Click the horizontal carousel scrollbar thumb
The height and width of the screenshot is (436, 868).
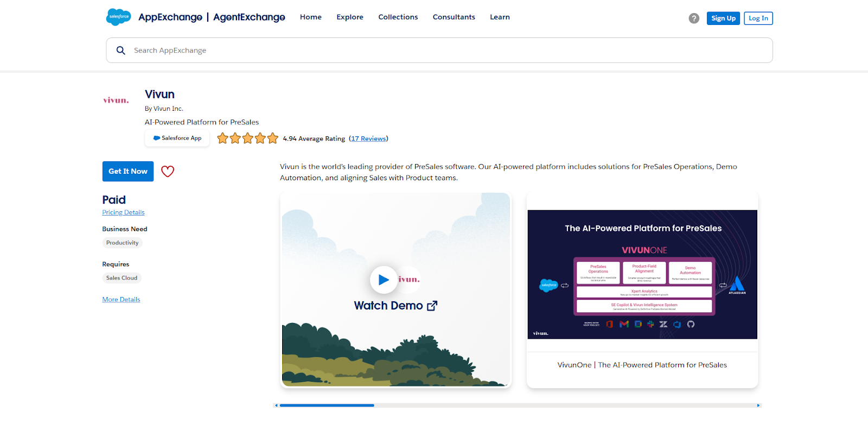click(327, 405)
